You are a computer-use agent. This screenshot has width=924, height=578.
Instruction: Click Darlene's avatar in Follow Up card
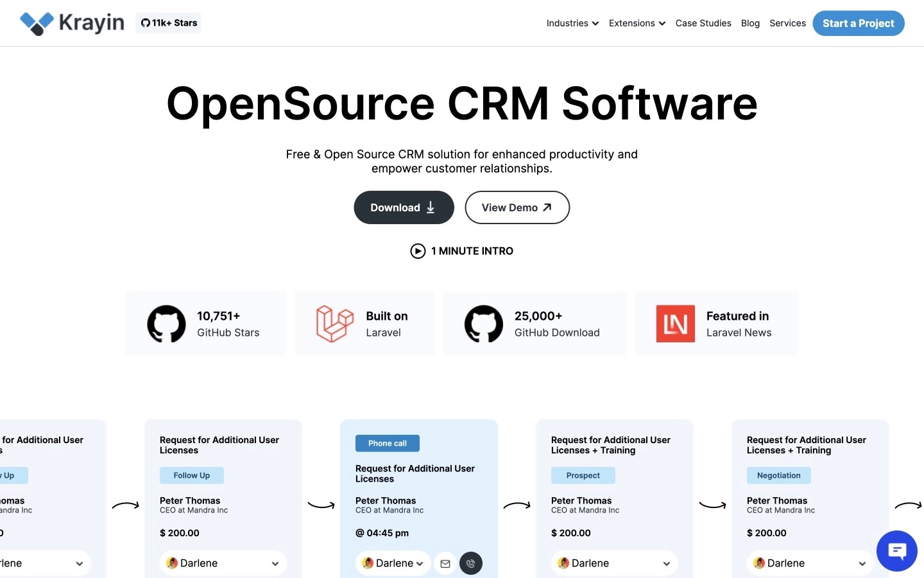(x=172, y=563)
